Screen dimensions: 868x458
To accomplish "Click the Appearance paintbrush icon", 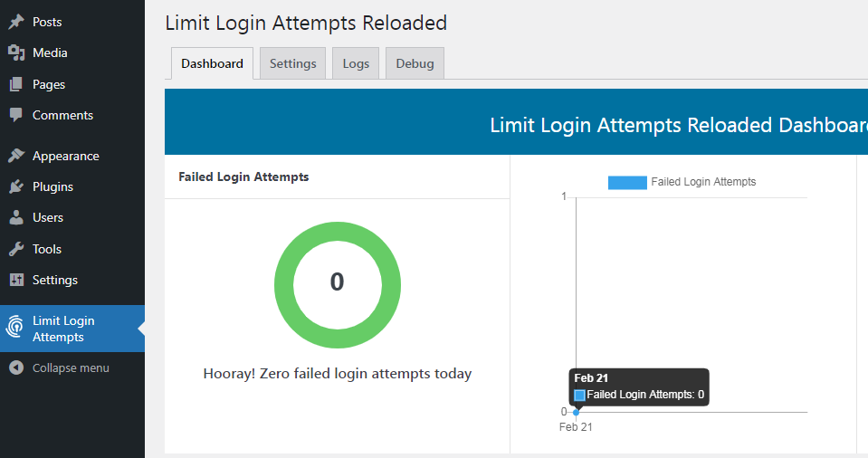I will tap(16, 156).
